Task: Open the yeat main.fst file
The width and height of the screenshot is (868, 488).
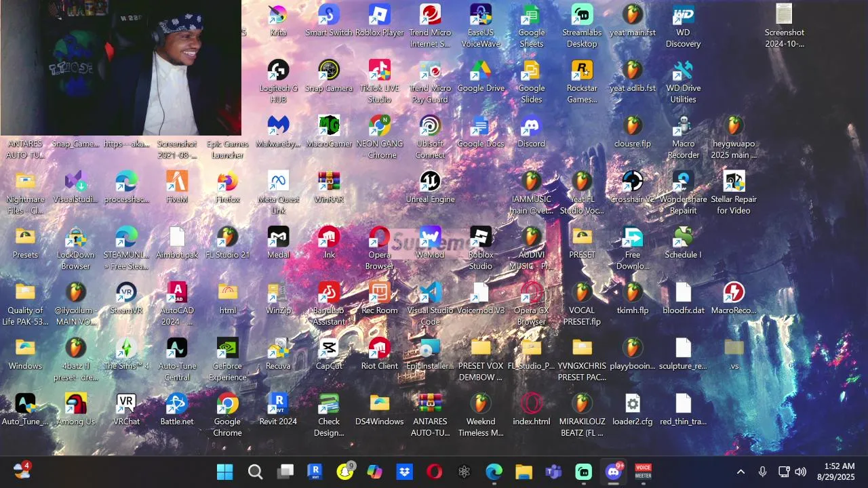Action: pyautogui.click(x=633, y=20)
